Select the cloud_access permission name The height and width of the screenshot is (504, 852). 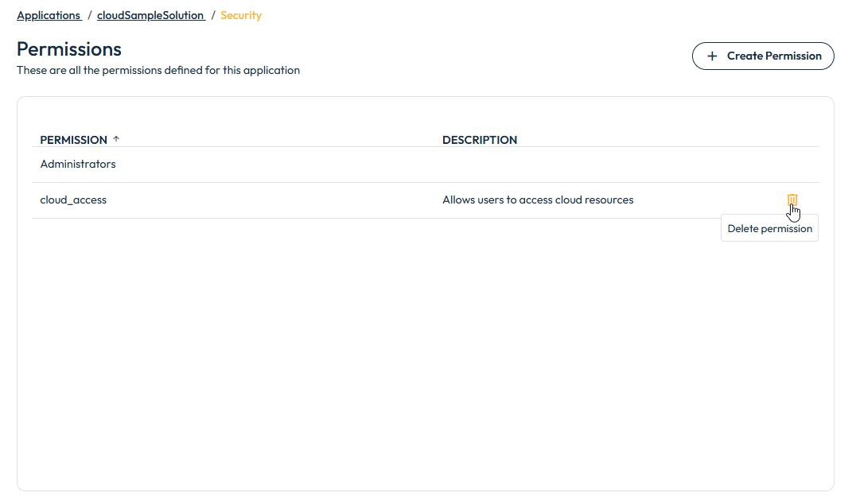click(73, 200)
